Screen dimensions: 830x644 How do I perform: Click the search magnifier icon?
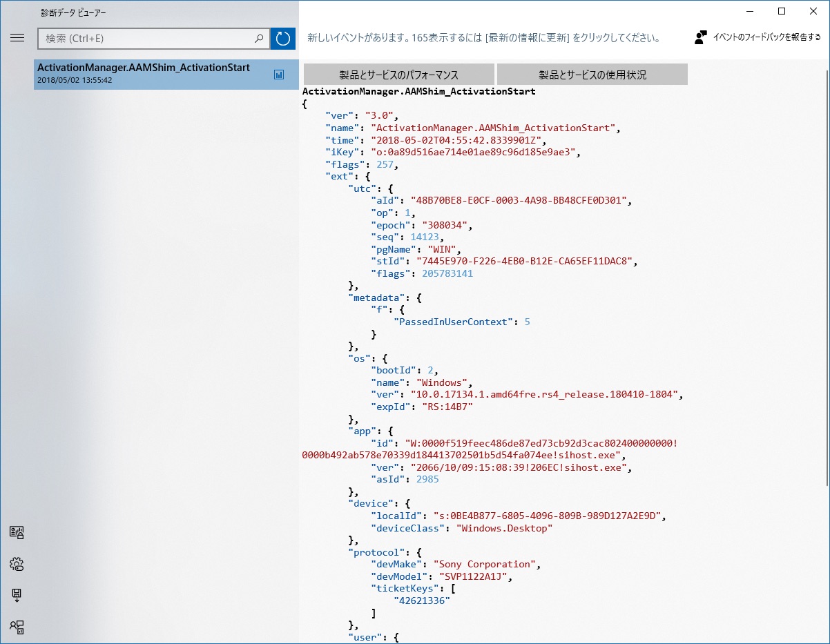tap(259, 39)
